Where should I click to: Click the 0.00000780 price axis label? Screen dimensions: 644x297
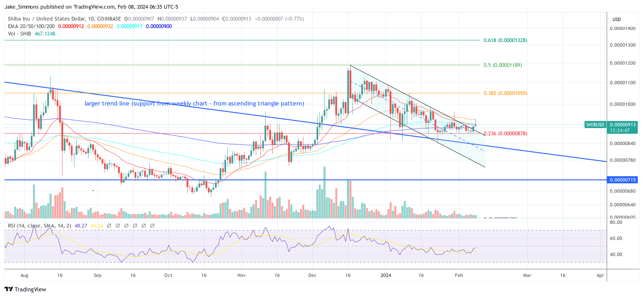[x=623, y=160]
